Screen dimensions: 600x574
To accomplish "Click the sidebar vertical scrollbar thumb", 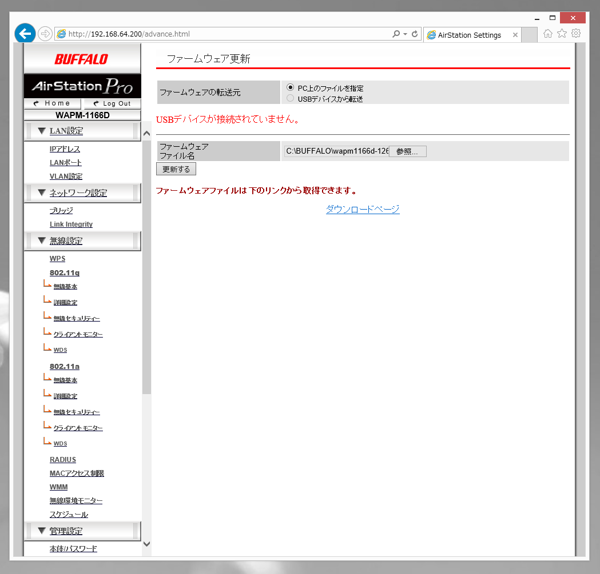I will coord(147,267).
